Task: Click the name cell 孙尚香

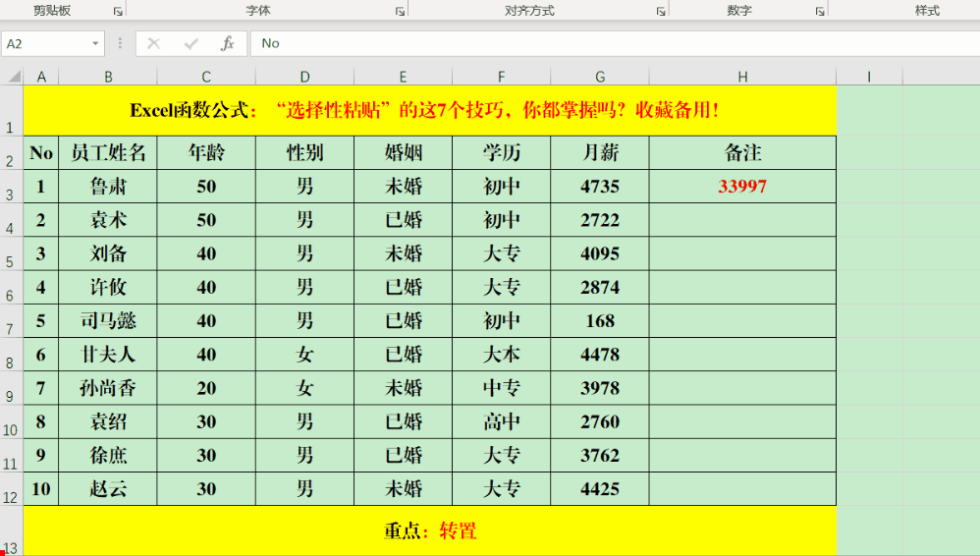Action: pos(108,388)
